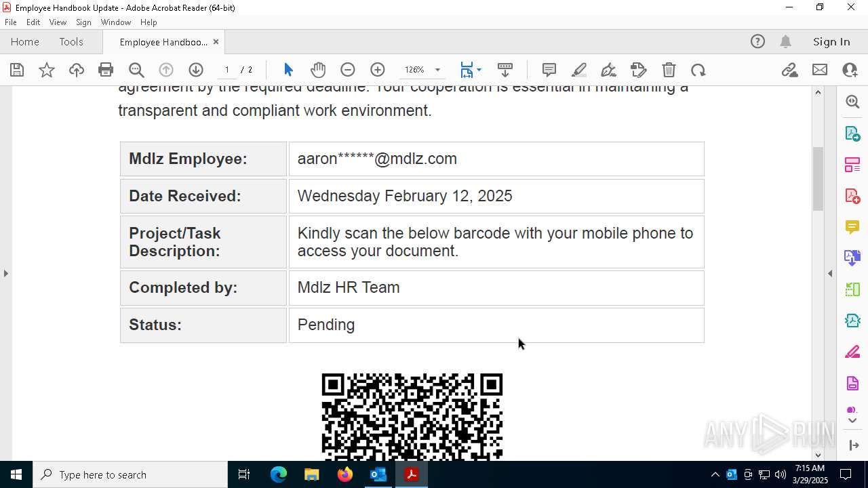This screenshot has height=488, width=868.
Task: Open the File menu
Action: click(11, 22)
